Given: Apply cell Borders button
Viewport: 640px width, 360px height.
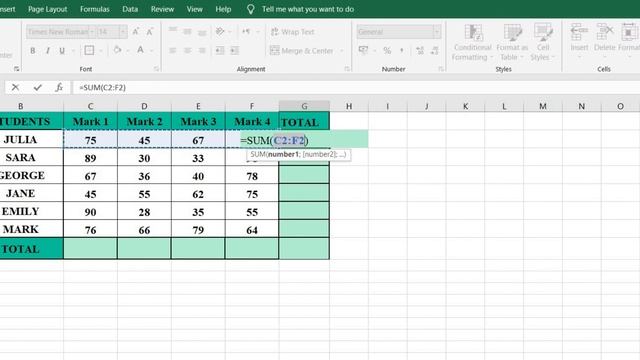Looking at the screenshot, I should tap(89, 51).
